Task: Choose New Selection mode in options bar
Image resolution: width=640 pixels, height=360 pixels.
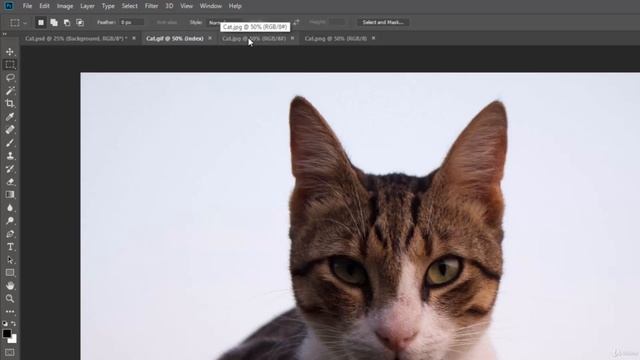Action: pyautogui.click(x=41, y=22)
